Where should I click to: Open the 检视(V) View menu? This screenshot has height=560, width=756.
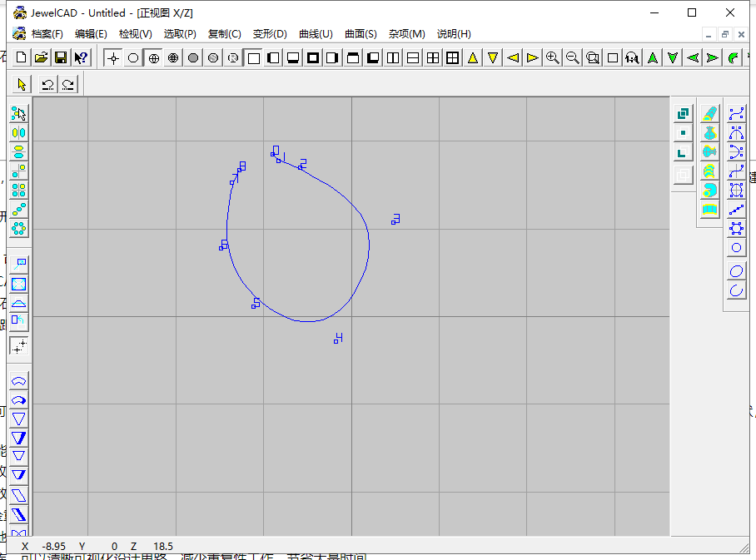[x=136, y=34]
